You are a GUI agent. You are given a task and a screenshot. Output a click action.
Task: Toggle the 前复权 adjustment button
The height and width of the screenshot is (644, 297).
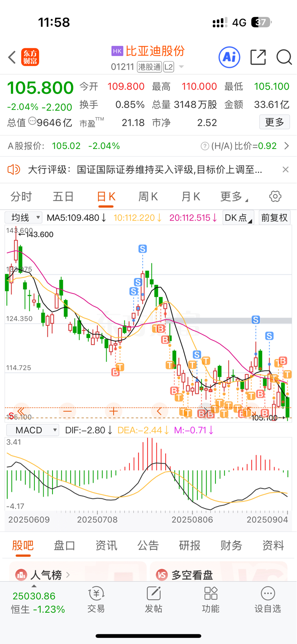tap(275, 217)
